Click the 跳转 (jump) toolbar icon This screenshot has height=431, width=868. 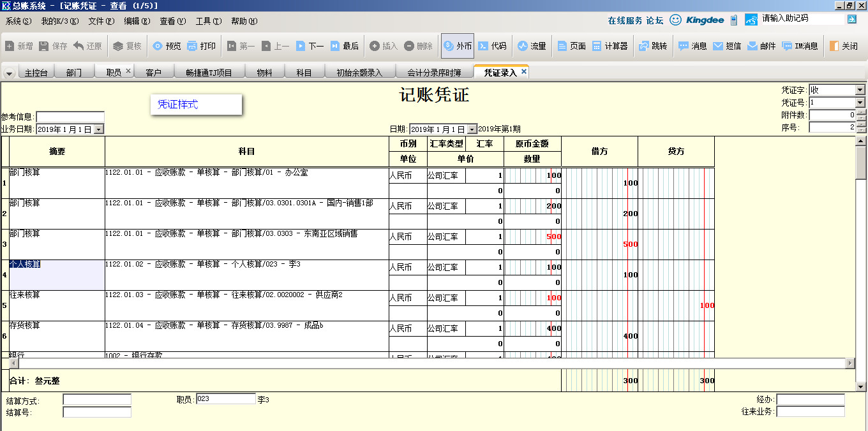[652, 46]
